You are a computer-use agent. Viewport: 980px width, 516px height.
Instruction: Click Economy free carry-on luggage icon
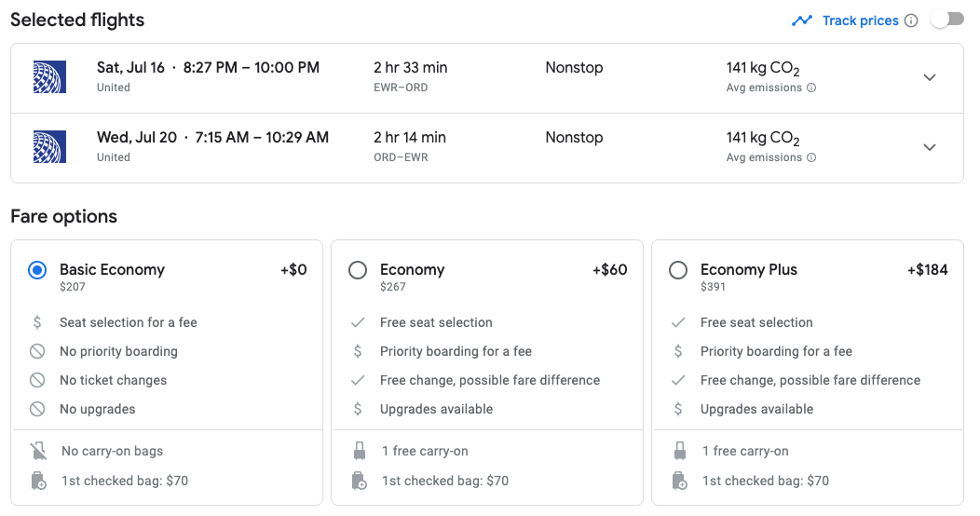pyautogui.click(x=359, y=452)
